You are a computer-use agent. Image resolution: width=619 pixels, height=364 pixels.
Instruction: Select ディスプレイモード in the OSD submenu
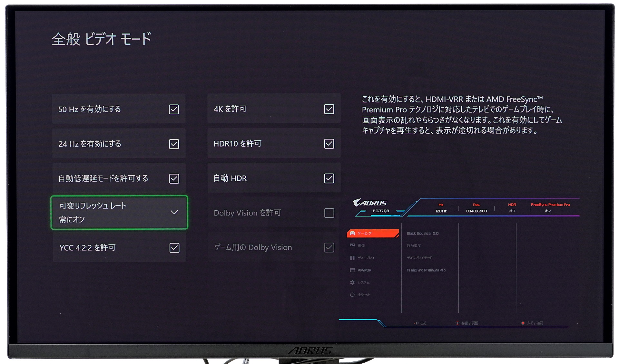419,258
